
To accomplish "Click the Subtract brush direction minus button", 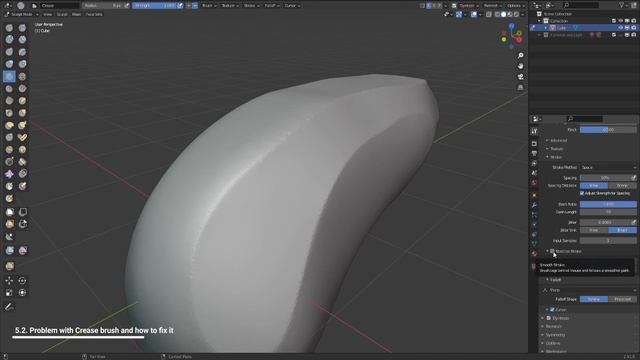I will (195, 6).
